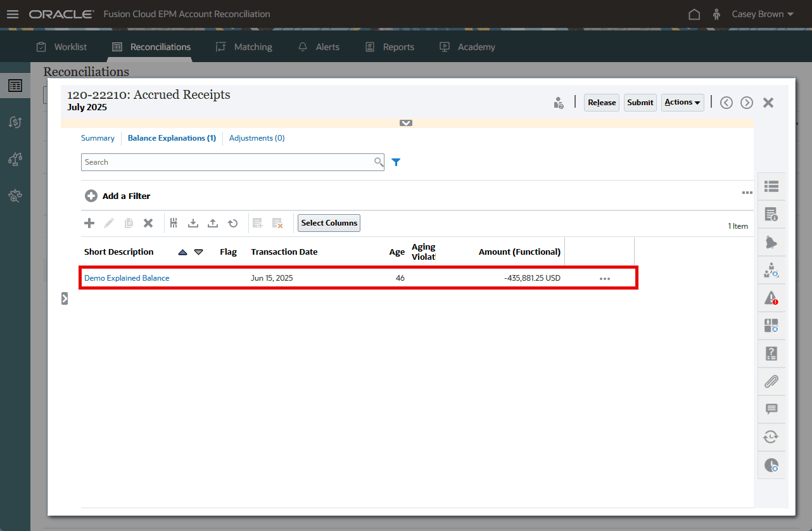Open accessibility settings person icon
The width and height of the screenshot is (812, 531).
(717, 14)
